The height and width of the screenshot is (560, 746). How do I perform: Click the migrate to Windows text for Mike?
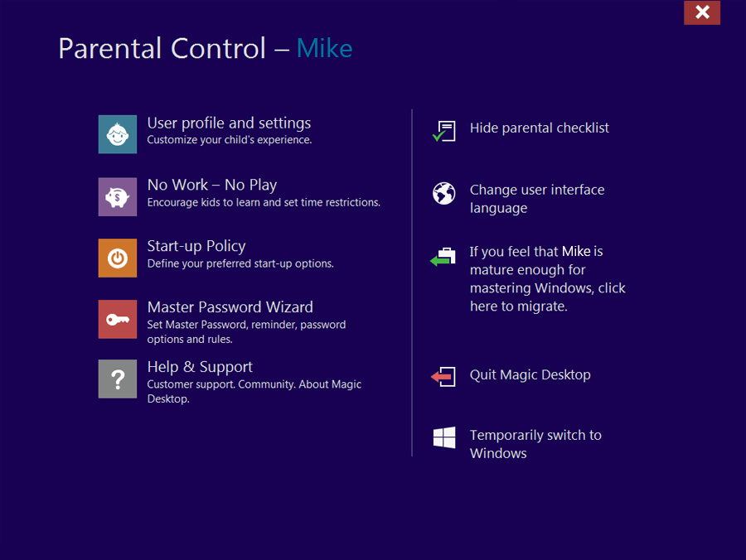548,278
